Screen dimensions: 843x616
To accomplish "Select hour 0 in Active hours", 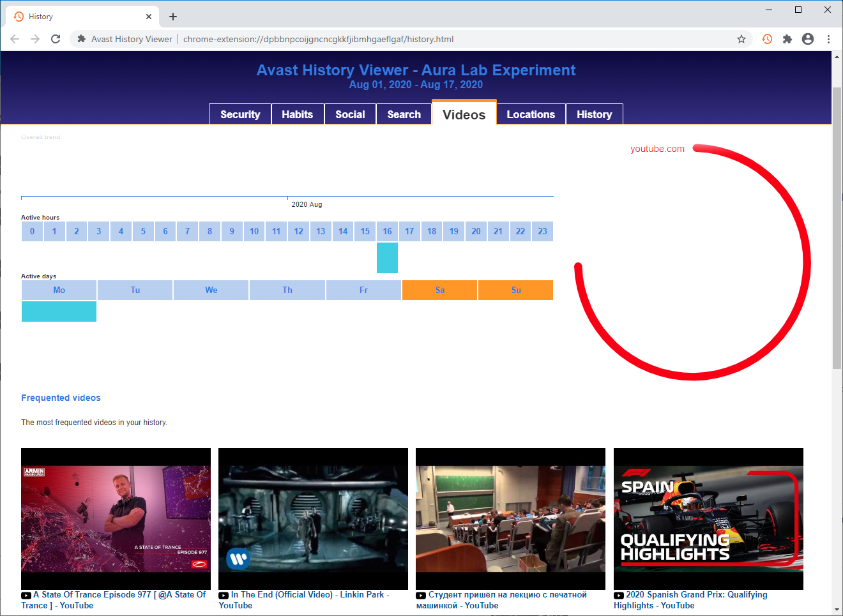I will click(x=32, y=231).
